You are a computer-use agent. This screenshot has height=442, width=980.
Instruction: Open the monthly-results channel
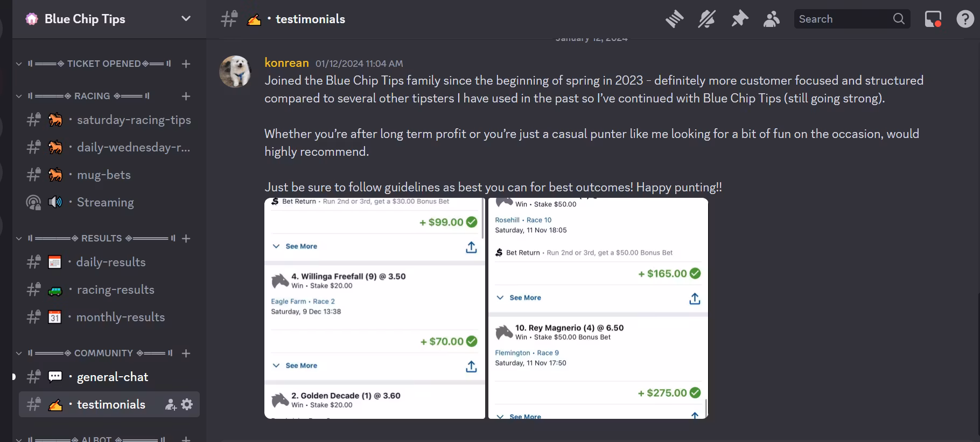tap(120, 317)
